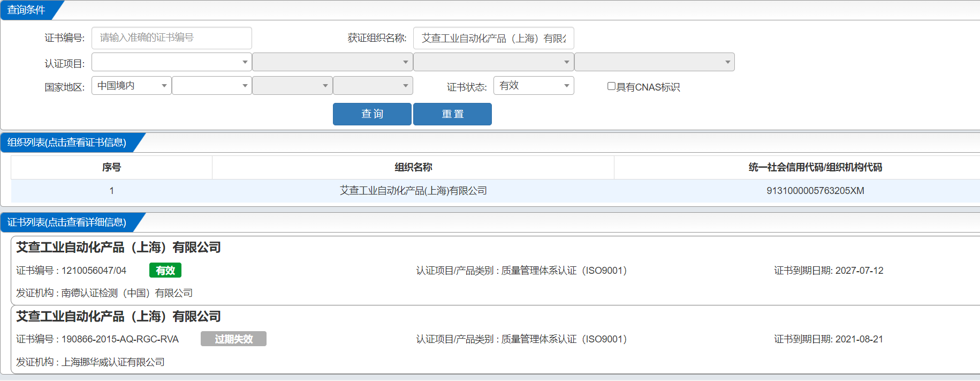This screenshot has height=381, width=980.
Task: Click the 序号 column header
Action: pos(111,167)
